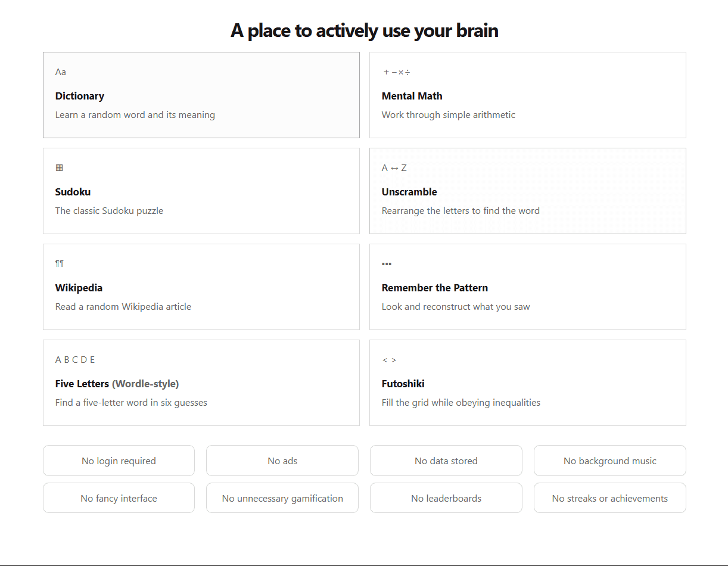This screenshot has height=566, width=728.
Task: Click the less-than greater-than Futoshiki icon
Action: 389,360
